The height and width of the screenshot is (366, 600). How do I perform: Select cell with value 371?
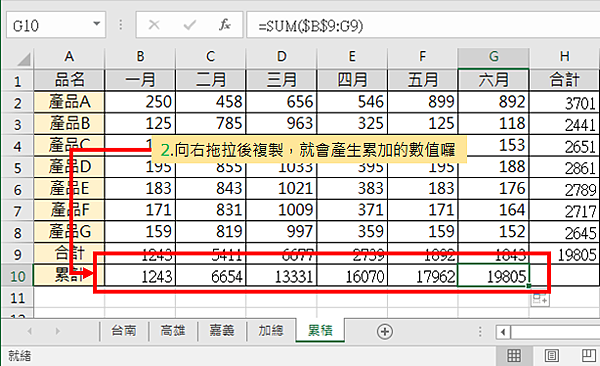352,210
